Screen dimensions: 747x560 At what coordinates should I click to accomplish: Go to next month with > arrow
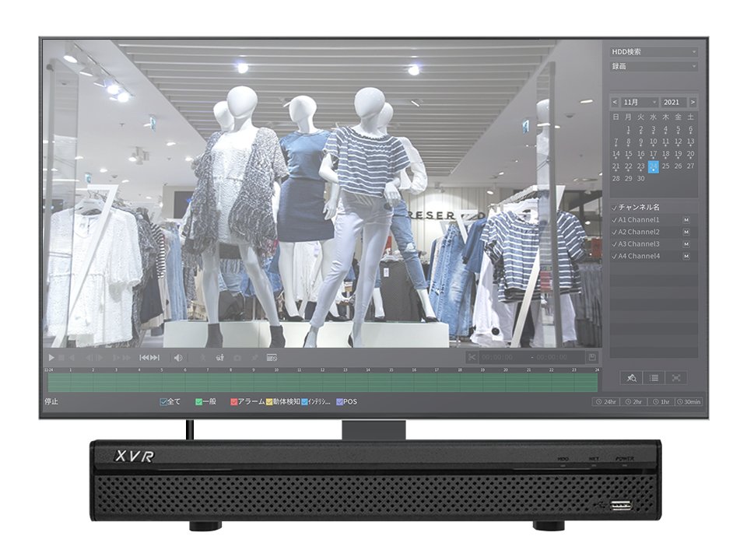pos(693,102)
